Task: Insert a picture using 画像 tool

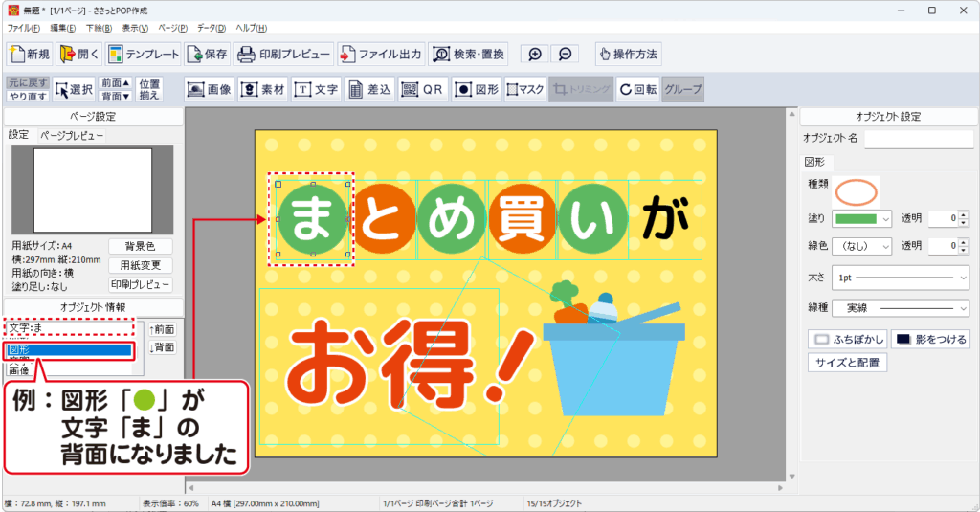Action: [209, 89]
